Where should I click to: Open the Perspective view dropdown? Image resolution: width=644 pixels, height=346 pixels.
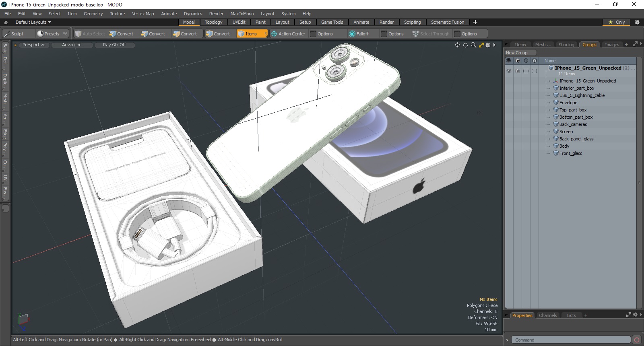click(34, 45)
